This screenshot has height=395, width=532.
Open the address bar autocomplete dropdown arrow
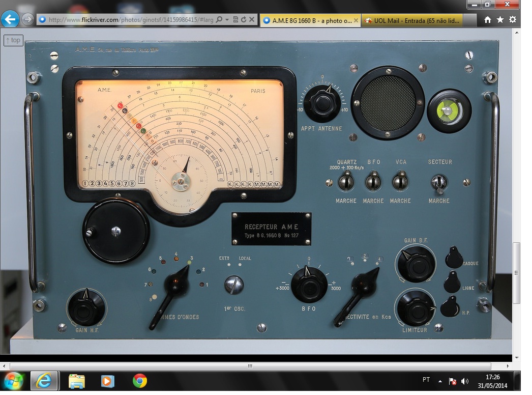[227, 19]
